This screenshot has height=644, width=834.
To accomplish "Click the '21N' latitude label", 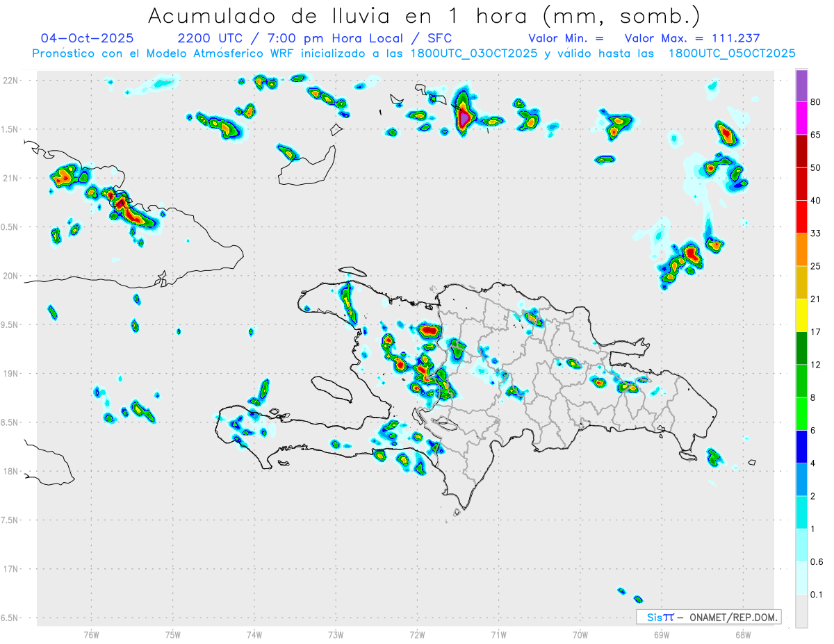I will tap(11, 178).
